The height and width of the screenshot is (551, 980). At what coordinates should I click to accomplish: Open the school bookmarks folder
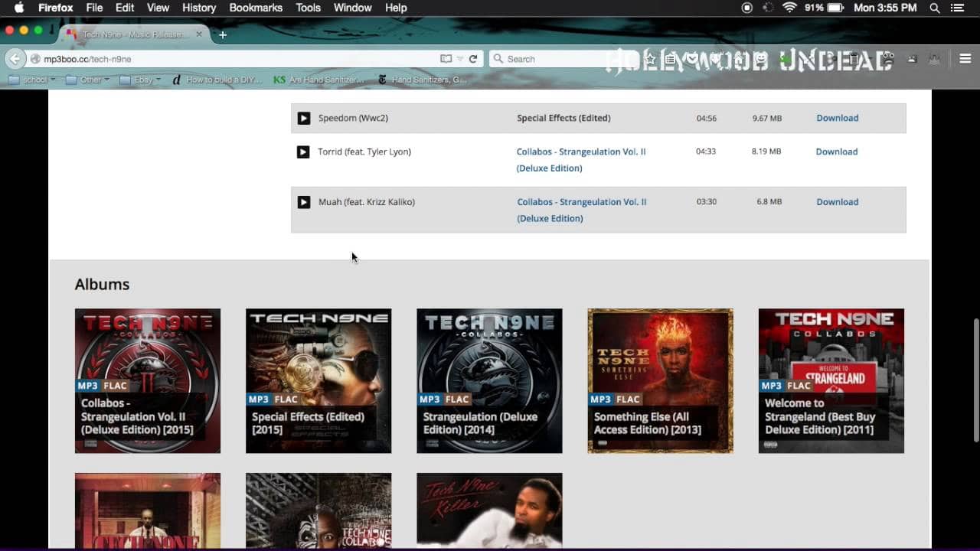point(32,80)
